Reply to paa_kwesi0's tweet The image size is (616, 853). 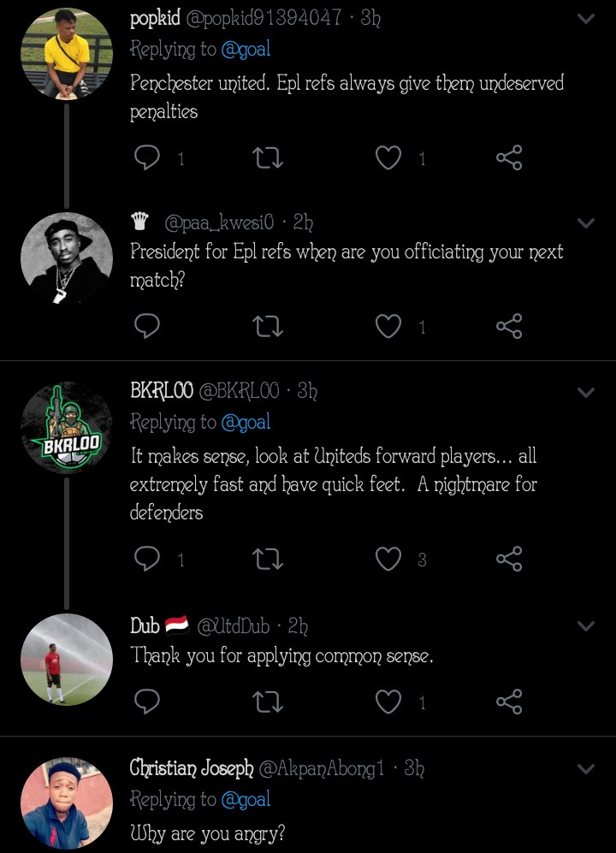point(148,326)
